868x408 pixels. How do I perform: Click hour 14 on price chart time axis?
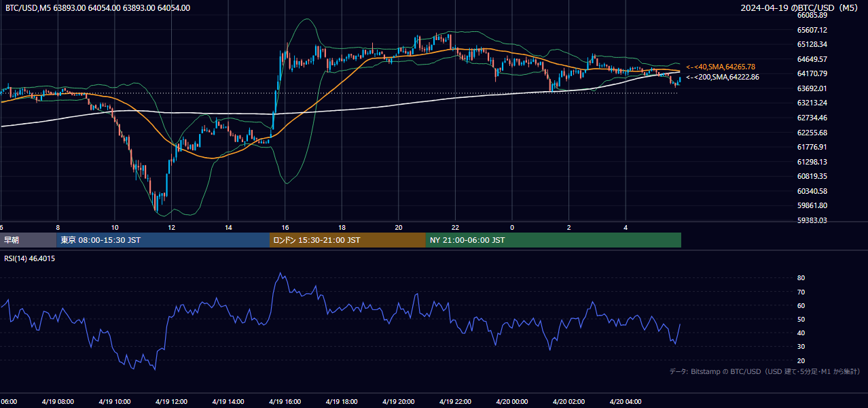pos(228,228)
